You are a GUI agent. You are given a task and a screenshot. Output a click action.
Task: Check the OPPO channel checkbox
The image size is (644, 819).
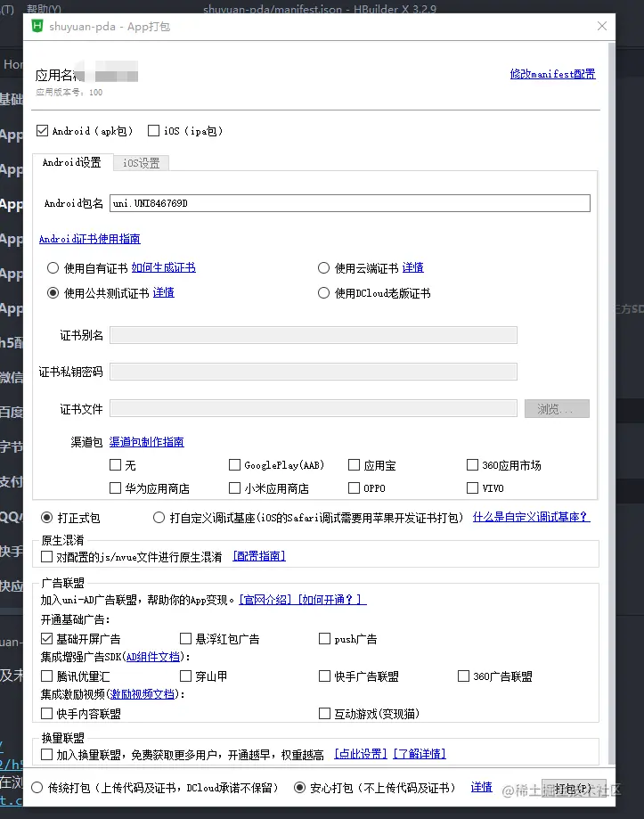(x=354, y=487)
